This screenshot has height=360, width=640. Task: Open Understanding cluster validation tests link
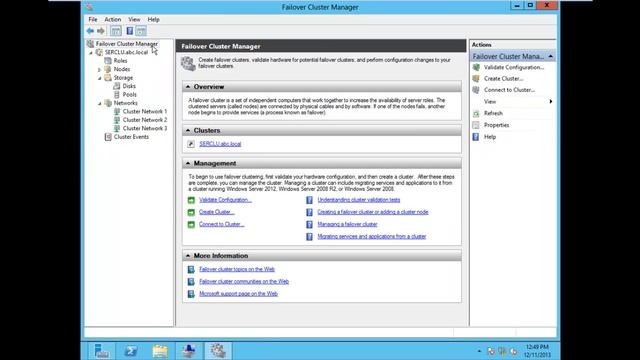point(359,200)
